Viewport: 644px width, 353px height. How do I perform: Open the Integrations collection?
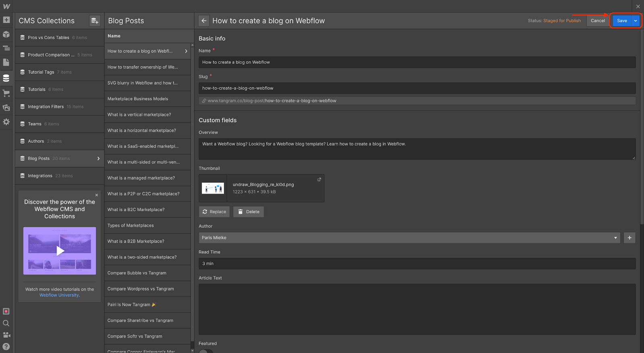pos(60,176)
